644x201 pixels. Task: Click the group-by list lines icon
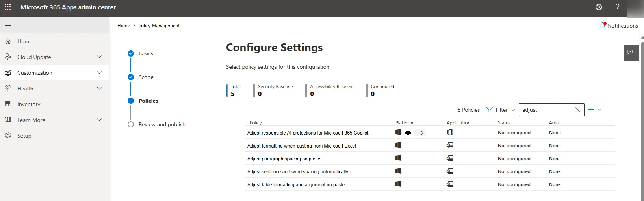point(590,110)
